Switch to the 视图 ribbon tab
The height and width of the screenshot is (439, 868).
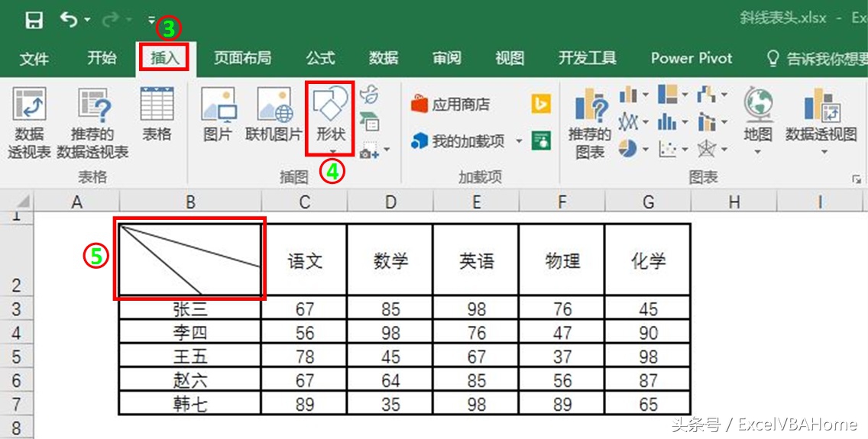click(x=510, y=57)
